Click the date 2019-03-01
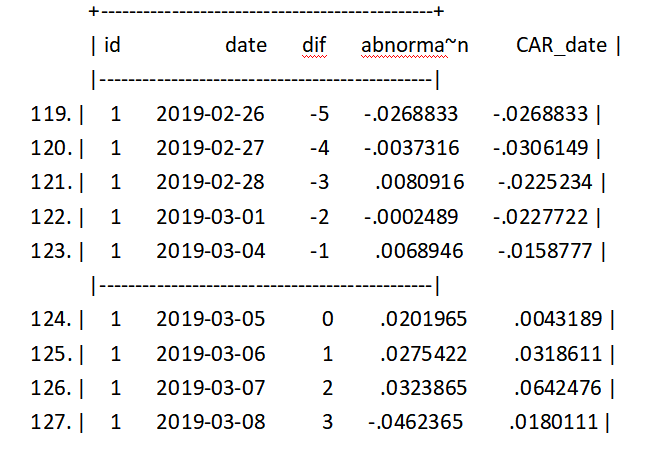 (x=210, y=216)
